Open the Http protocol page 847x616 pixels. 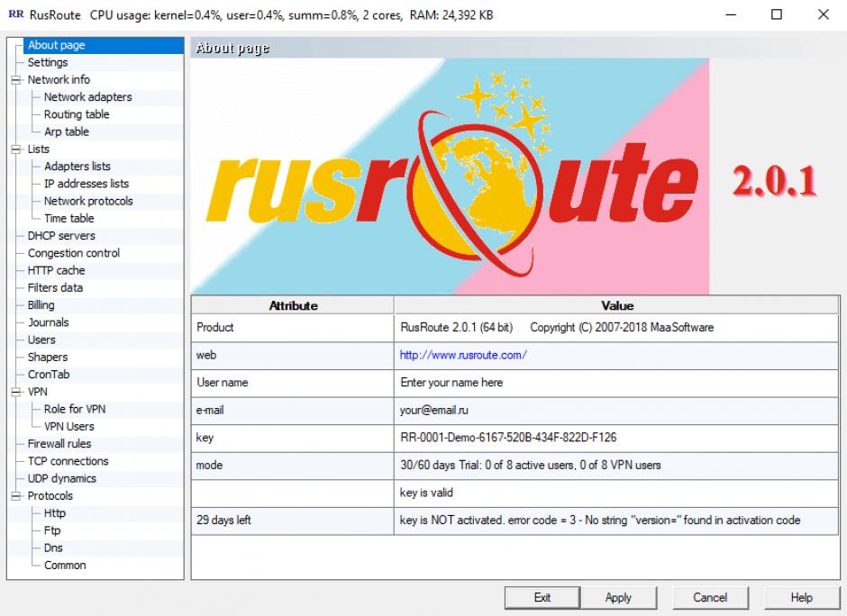55,513
